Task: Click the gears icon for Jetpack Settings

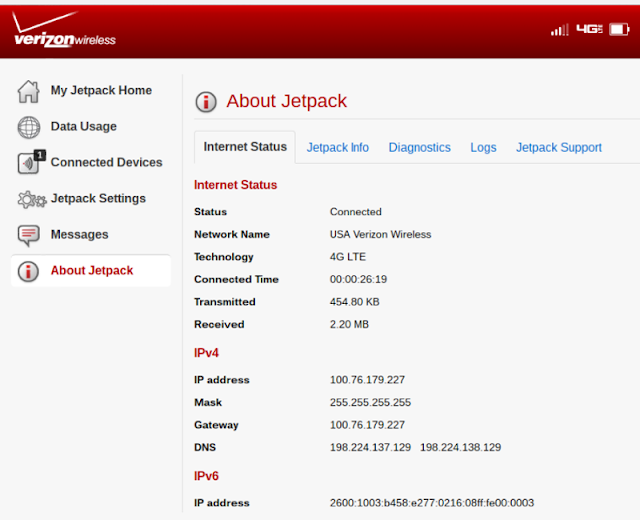Action: coord(32,199)
